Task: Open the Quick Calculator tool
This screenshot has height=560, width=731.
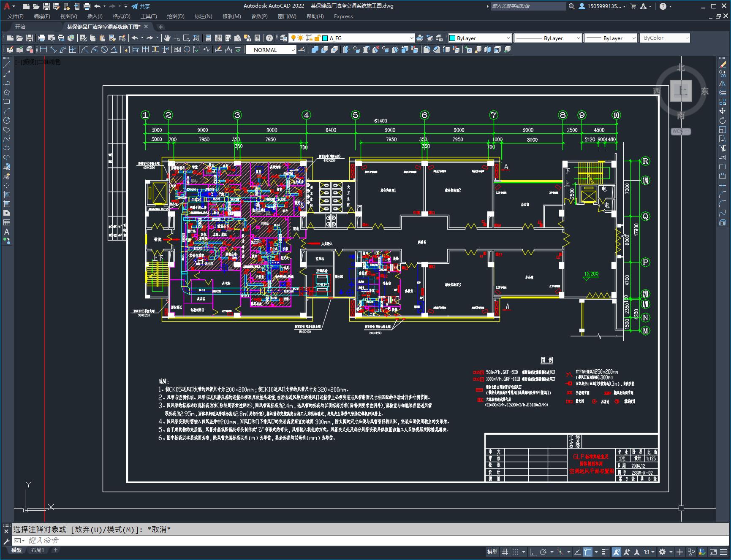Action: (257, 38)
